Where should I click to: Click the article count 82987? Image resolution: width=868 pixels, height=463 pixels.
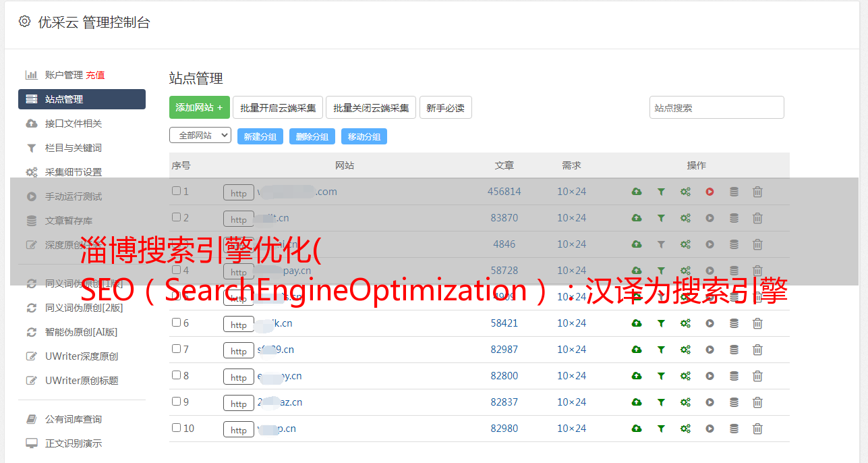pyautogui.click(x=504, y=350)
